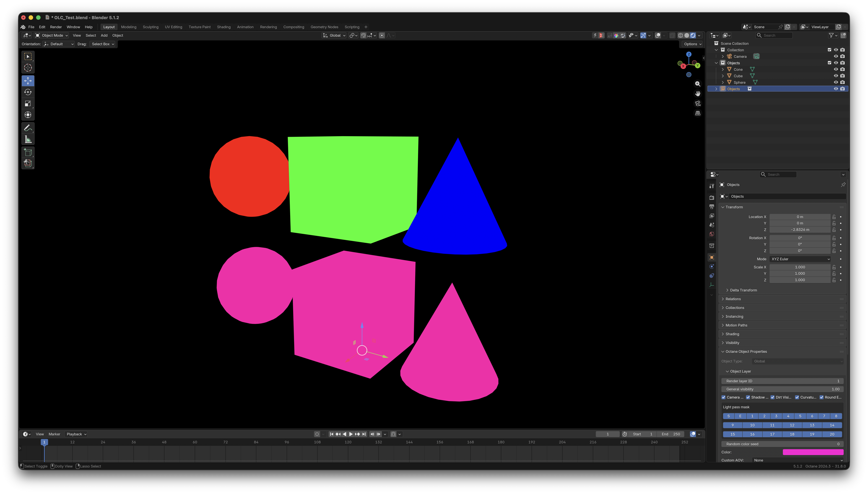Click the Playback button in the timeline
The image size is (868, 494).
coord(76,434)
